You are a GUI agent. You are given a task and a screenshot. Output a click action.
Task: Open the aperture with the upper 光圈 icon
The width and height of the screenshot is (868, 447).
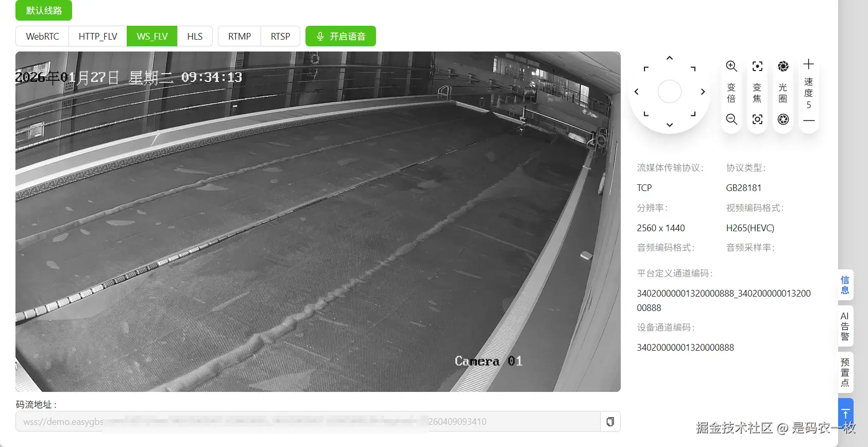[783, 66]
